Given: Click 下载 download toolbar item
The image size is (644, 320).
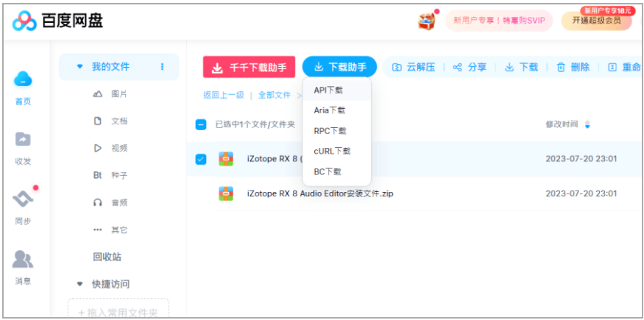Looking at the screenshot, I should (x=521, y=67).
